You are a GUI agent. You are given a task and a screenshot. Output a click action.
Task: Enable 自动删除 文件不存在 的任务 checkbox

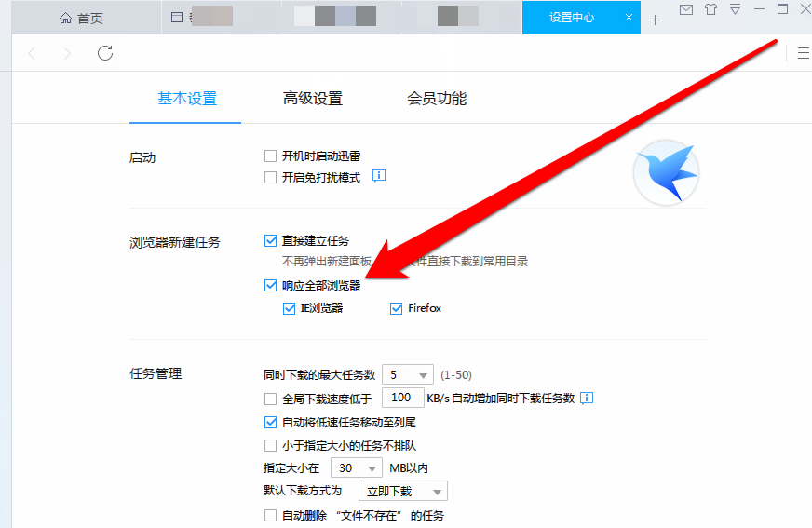coord(270,516)
